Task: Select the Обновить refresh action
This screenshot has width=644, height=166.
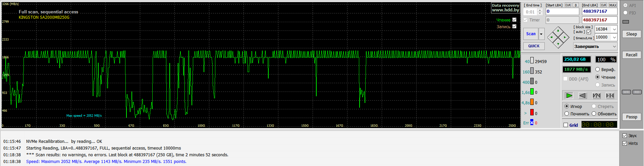Action: [594, 114]
